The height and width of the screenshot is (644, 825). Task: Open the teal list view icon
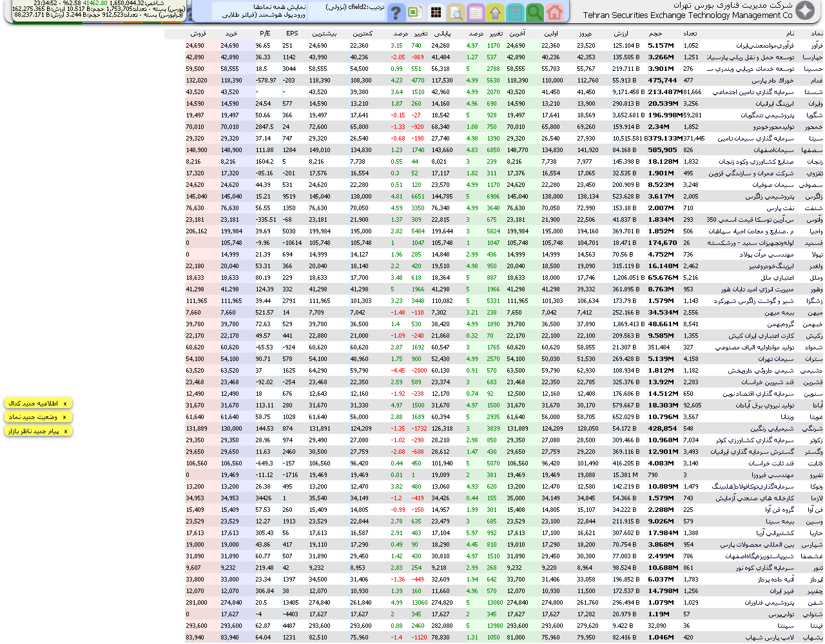coord(515,12)
